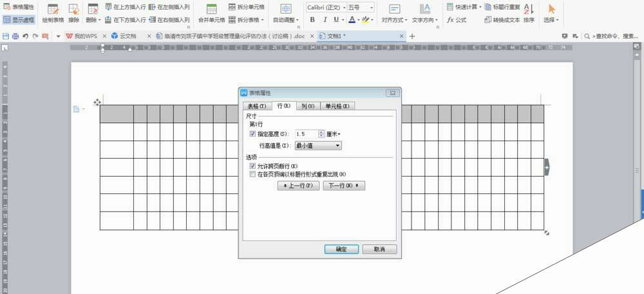Toggle the 指定高度 checkbox

252,133
